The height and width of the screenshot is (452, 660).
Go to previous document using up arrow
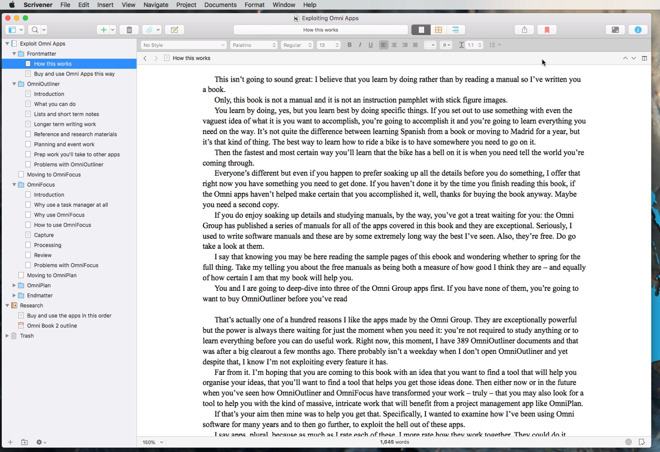[625, 58]
